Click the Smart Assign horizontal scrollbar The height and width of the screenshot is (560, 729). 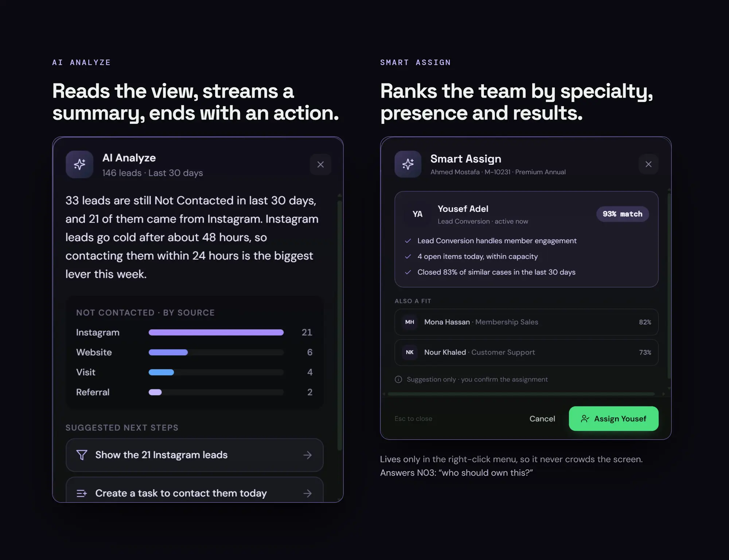[x=521, y=394]
